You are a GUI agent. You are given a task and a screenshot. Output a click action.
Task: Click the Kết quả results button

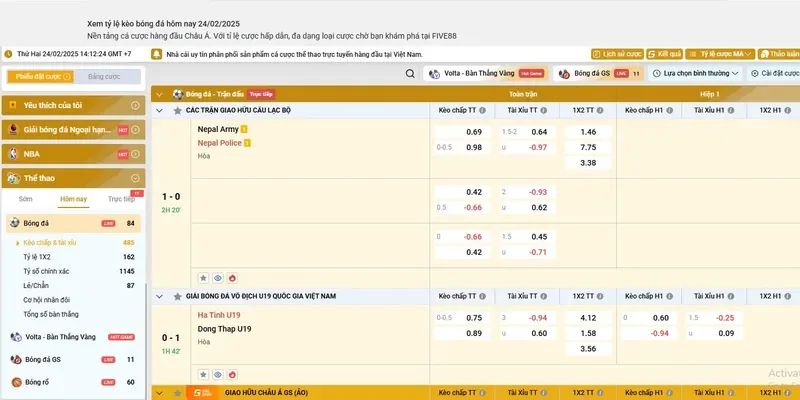pyautogui.click(x=664, y=53)
